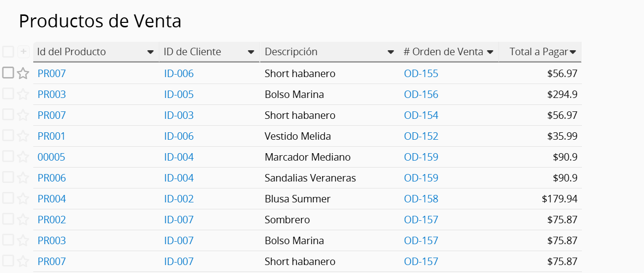Open the Id del Producto column dropdown
The height and width of the screenshot is (273, 644).
click(x=150, y=52)
